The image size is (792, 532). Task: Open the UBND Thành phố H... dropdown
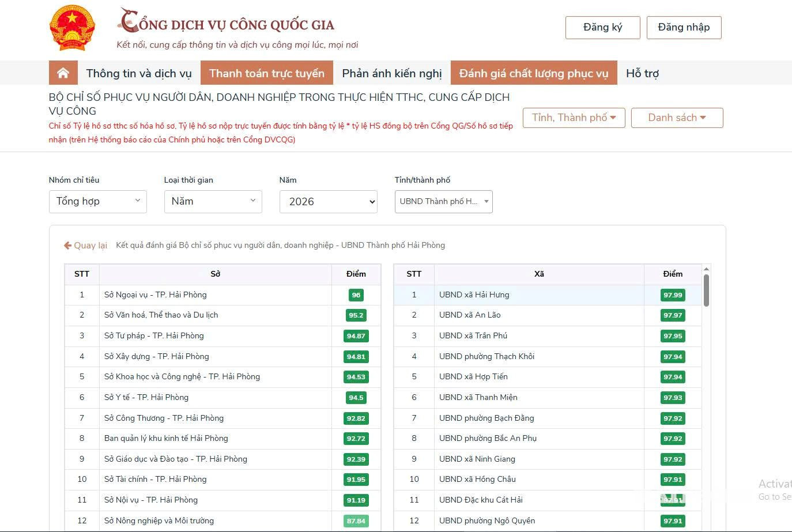click(444, 202)
